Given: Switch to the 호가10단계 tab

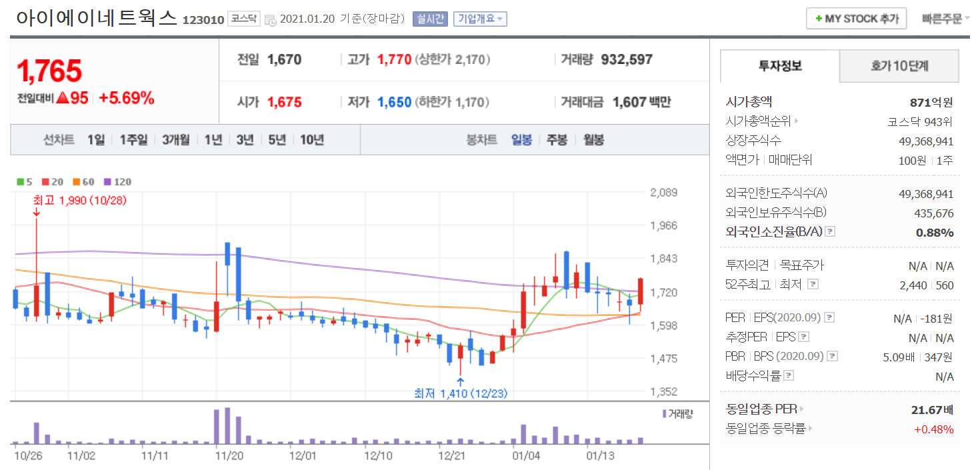Looking at the screenshot, I should [x=899, y=66].
